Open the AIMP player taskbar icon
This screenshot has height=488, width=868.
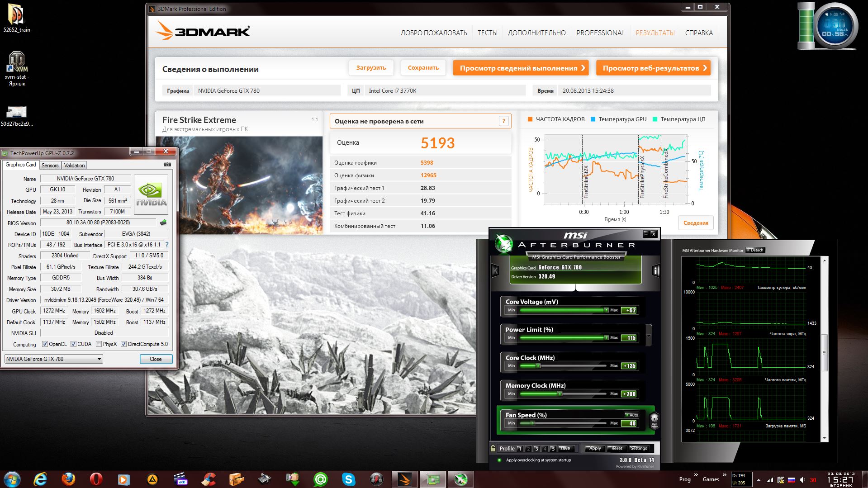pos(152,479)
